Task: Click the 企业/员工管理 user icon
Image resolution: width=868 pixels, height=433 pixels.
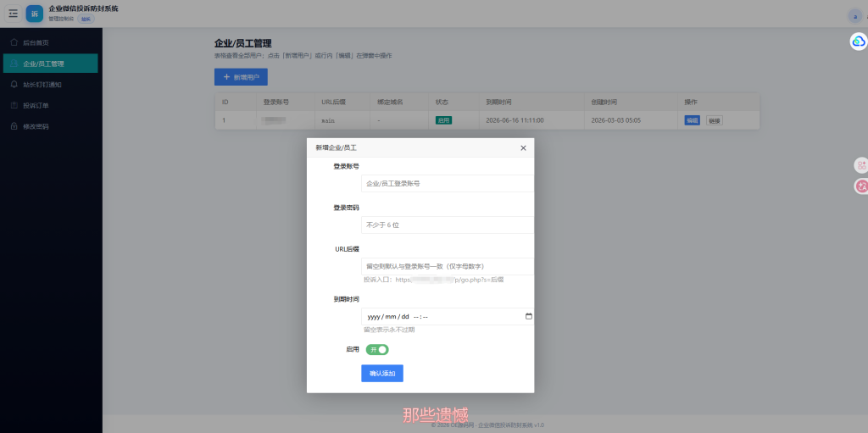Action: [14, 64]
